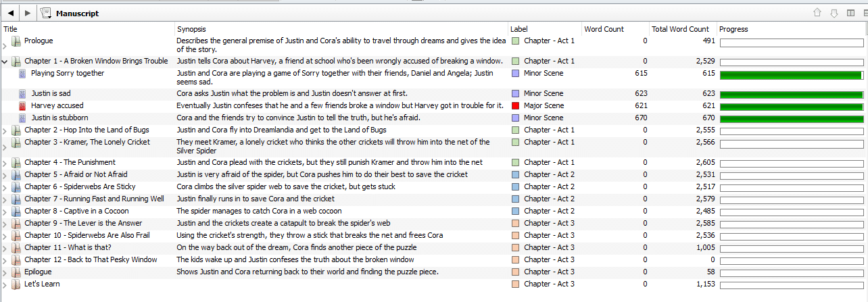Select Chapter 11 - What is that?
This screenshot has width=868, height=302.
click(68, 248)
